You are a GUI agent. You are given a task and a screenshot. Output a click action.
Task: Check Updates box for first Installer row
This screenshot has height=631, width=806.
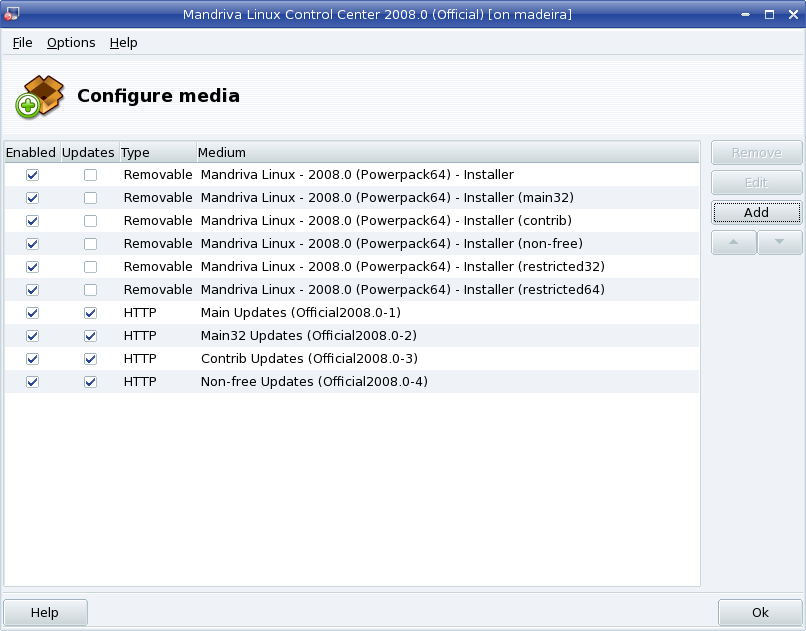[x=90, y=175]
